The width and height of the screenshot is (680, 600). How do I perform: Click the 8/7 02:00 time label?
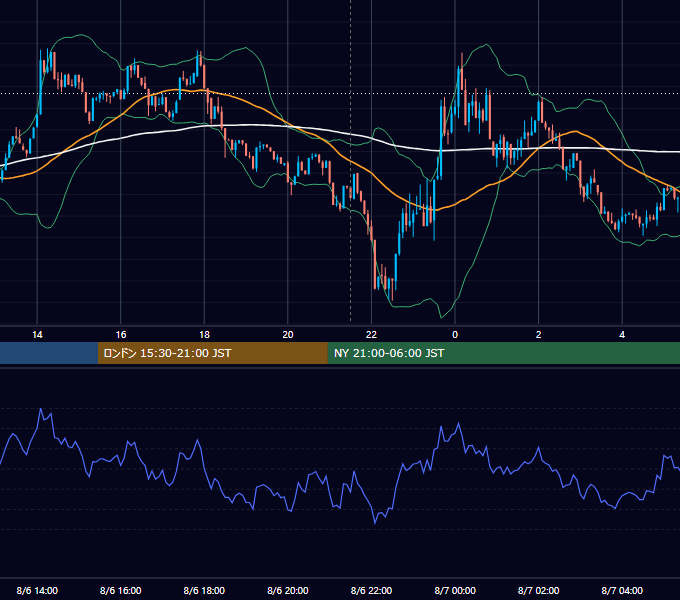[x=538, y=590]
